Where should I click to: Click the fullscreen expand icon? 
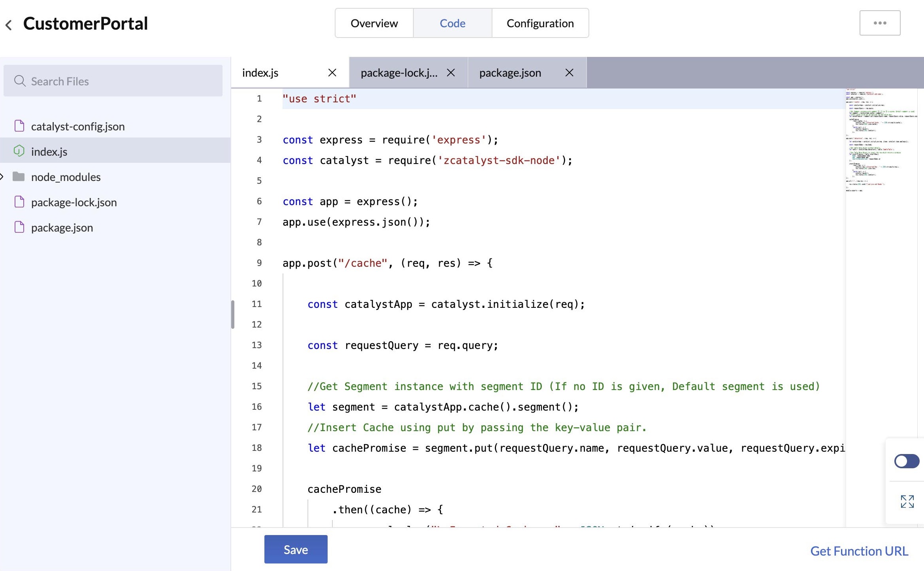(907, 501)
